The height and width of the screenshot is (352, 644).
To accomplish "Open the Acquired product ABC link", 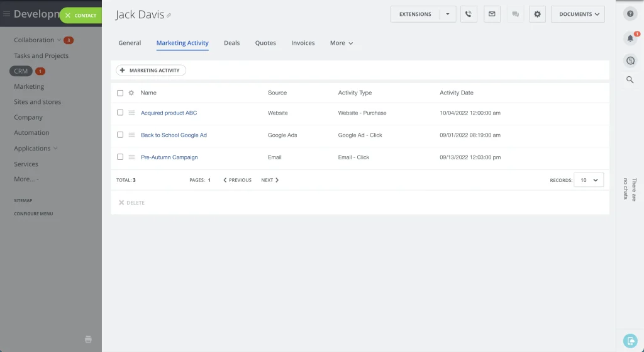I will coord(169,113).
